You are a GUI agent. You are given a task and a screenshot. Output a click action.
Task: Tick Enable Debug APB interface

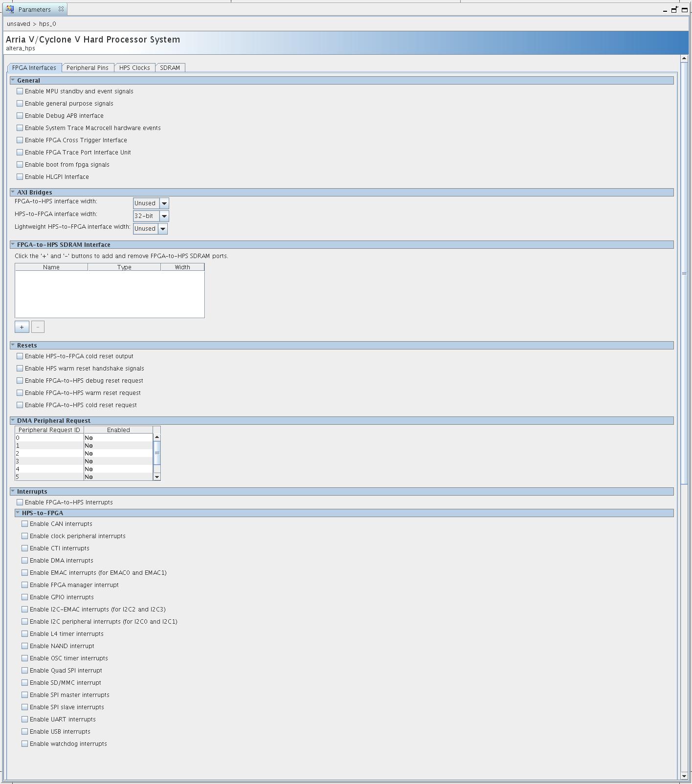[20, 116]
